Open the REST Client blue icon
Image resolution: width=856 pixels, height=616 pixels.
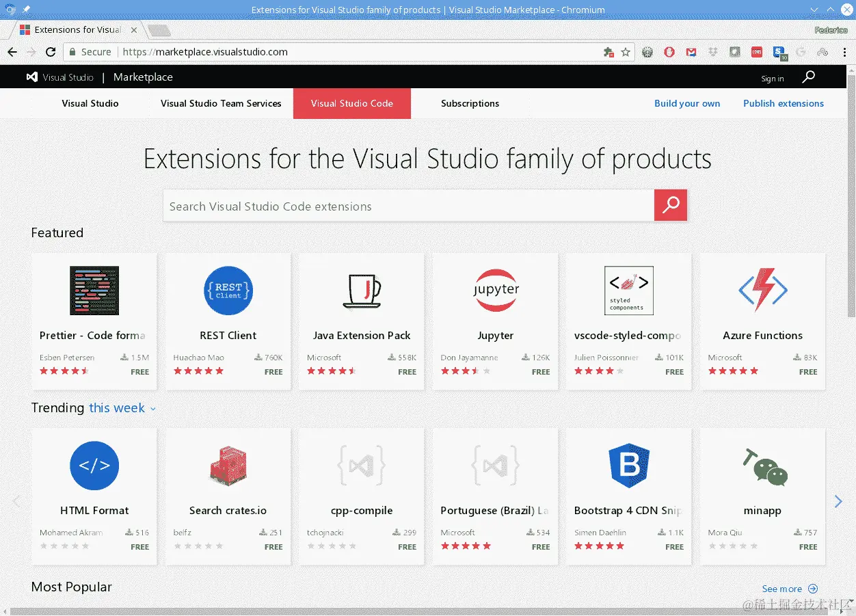pyautogui.click(x=228, y=291)
